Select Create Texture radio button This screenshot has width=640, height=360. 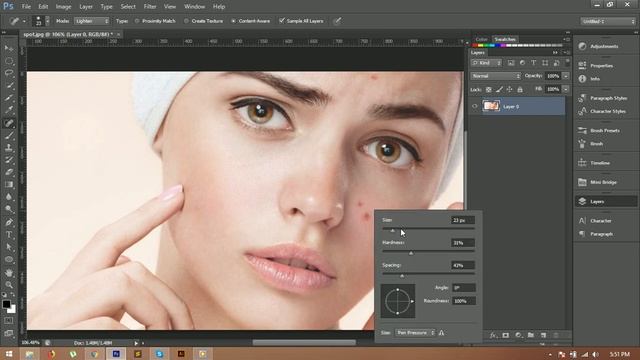[x=186, y=21]
